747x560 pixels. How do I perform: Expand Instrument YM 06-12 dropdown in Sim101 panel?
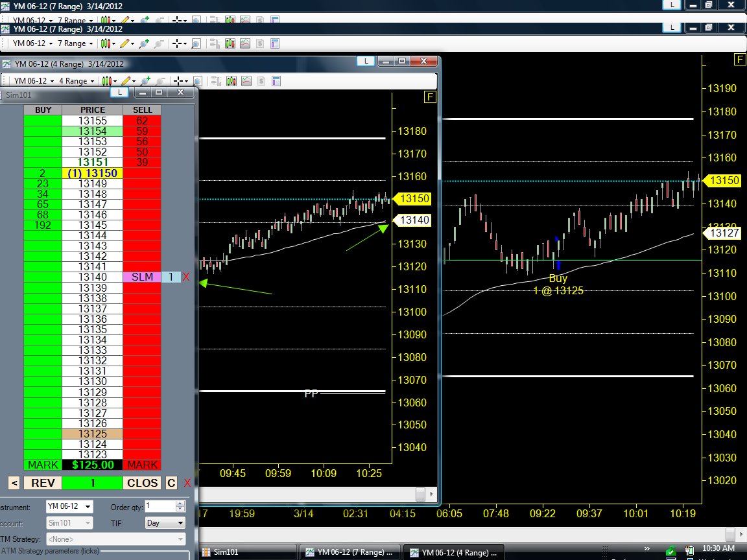pos(88,507)
